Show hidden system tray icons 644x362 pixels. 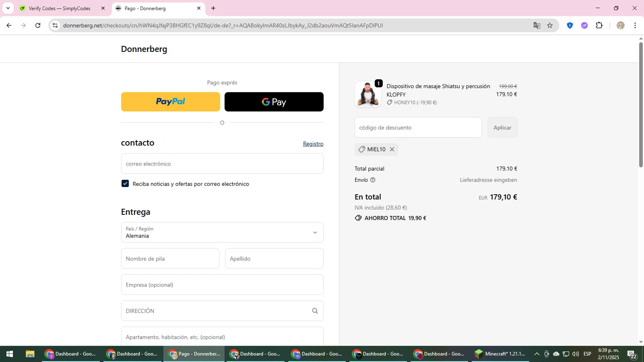[x=537, y=354]
